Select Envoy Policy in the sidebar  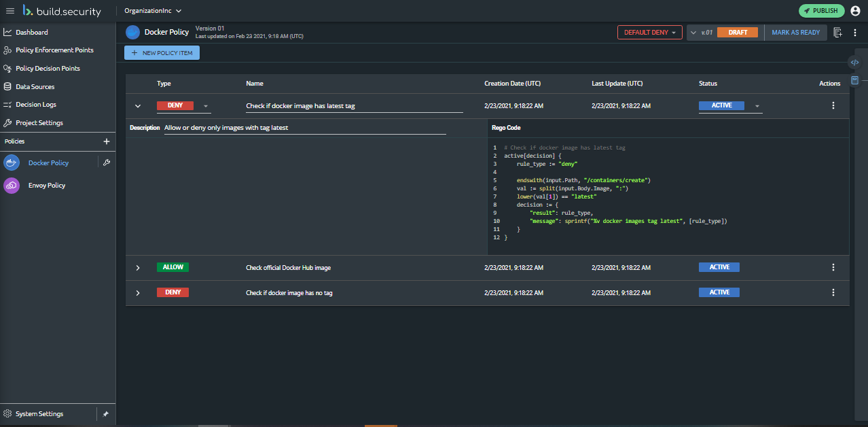pyautogui.click(x=46, y=186)
